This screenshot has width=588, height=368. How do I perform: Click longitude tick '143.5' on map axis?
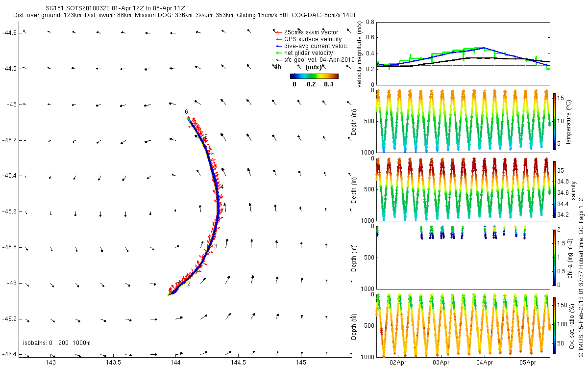pos(113,363)
